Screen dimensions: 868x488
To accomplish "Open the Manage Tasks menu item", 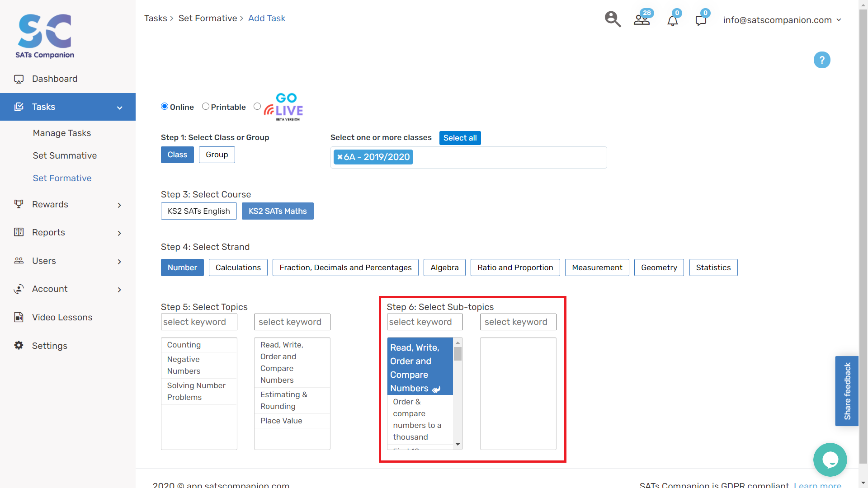I will point(62,133).
